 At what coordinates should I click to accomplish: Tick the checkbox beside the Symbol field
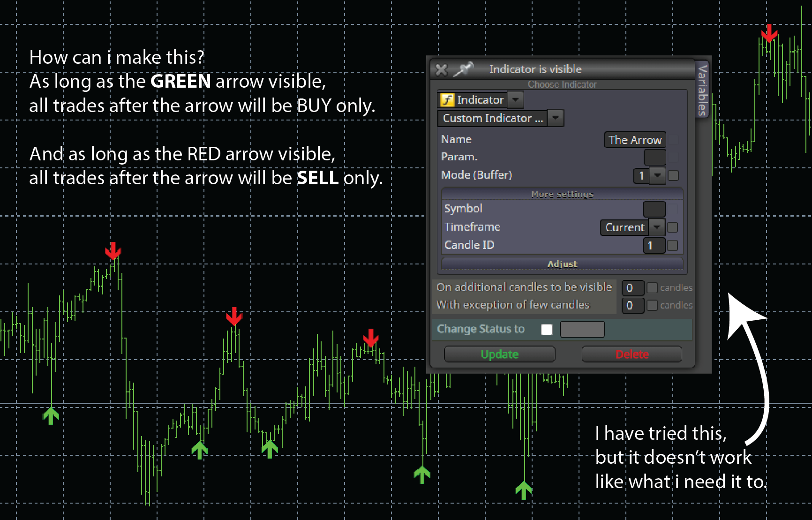coord(673,209)
